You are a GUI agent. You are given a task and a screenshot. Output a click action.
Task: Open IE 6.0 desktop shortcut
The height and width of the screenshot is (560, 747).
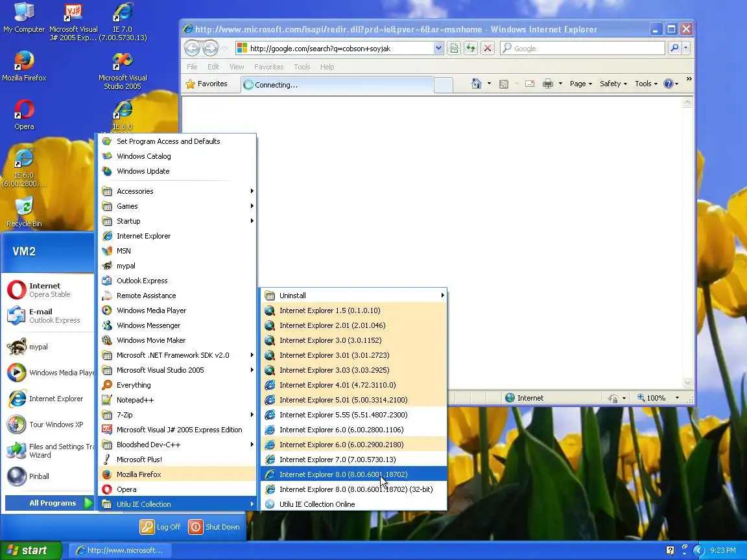(x=24, y=167)
